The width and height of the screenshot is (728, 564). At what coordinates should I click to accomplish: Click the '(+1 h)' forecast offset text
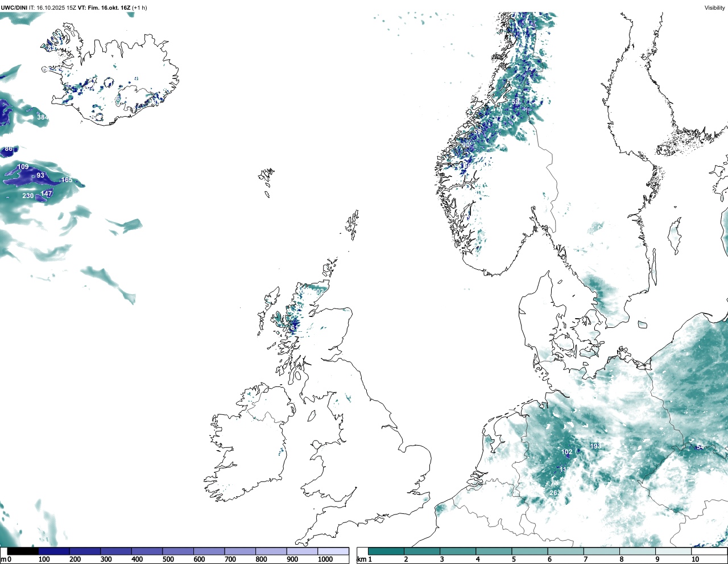coord(140,7)
